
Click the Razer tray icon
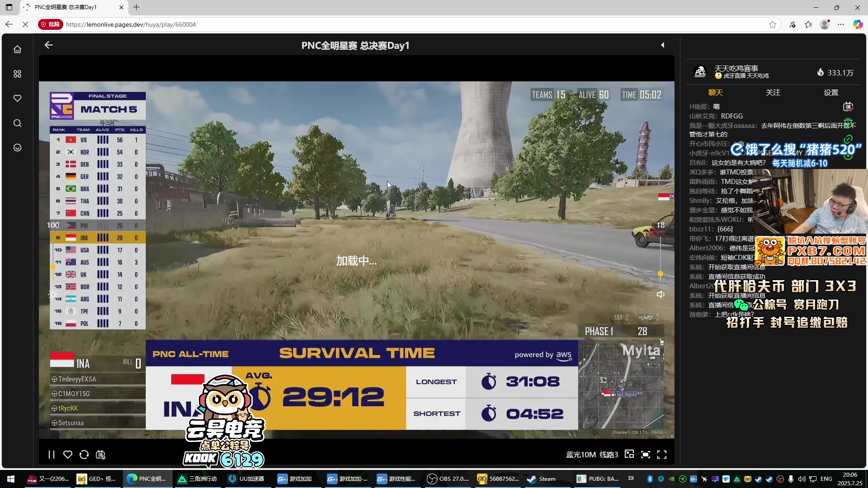(x=683, y=479)
